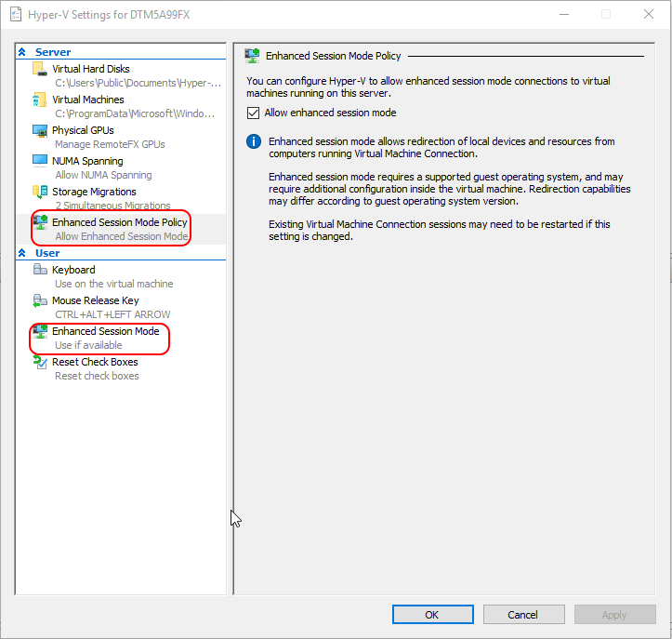Close the Hyper-V Settings window
Viewport: 672px width, 639px height.
click(649, 15)
